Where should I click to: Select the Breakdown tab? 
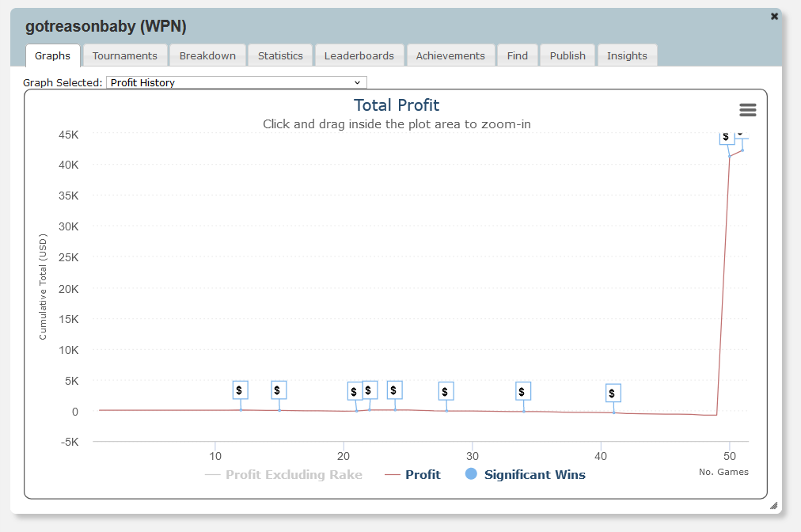(x=207, y=55)
